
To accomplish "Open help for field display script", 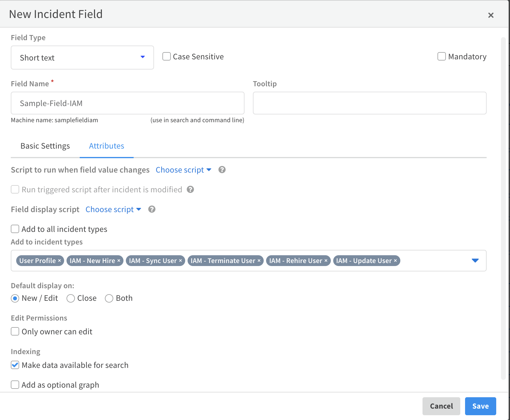I will coord(152,209).
